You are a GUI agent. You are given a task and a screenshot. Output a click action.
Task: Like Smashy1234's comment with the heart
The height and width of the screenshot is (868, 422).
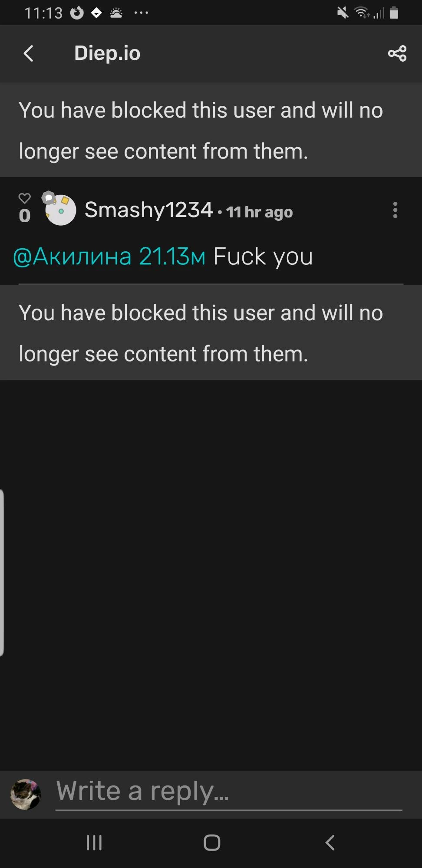[25, 198]
